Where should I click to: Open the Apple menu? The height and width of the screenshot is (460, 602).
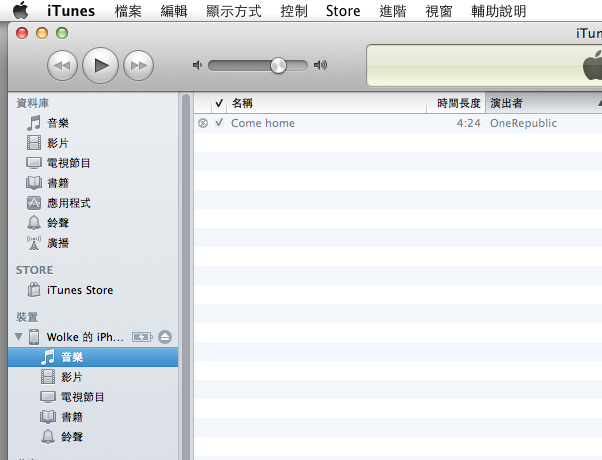point(20,10)
